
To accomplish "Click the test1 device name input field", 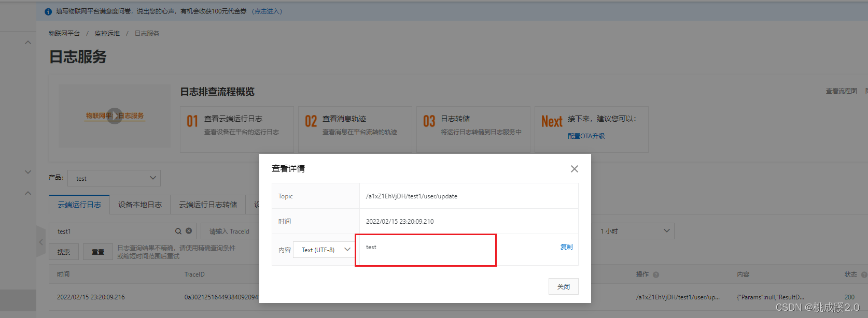I will click(122, 231).
